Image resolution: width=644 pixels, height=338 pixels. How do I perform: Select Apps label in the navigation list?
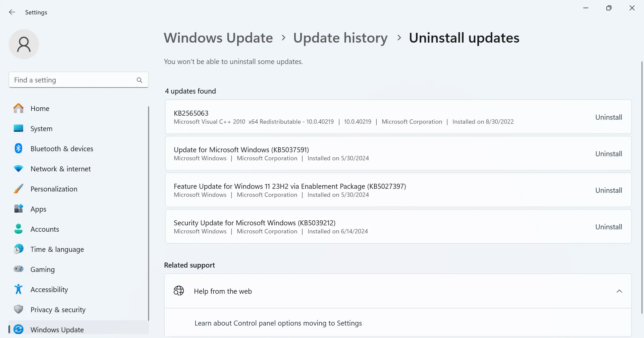point(38,209)
